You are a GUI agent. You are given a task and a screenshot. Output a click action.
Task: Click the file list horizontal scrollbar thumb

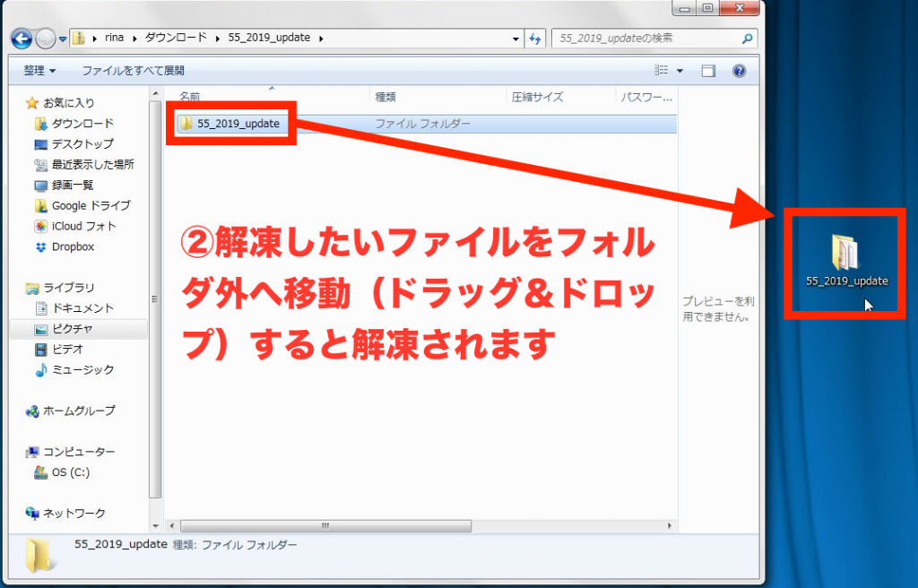(x=325, y=526)
